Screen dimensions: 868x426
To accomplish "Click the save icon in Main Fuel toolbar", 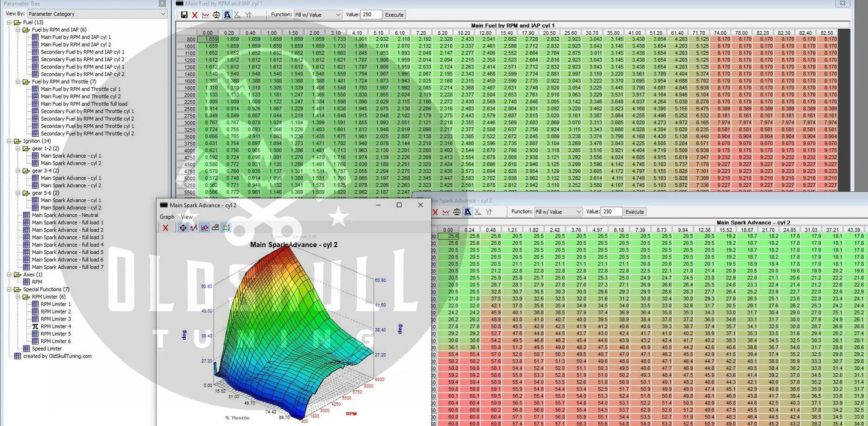I will point(184,14).
